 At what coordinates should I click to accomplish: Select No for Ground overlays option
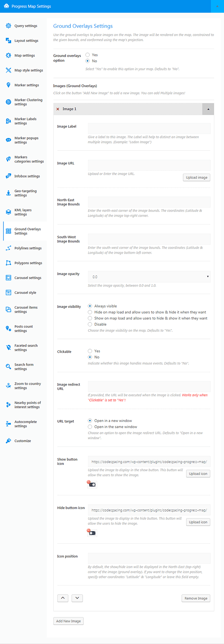(88, 61)
